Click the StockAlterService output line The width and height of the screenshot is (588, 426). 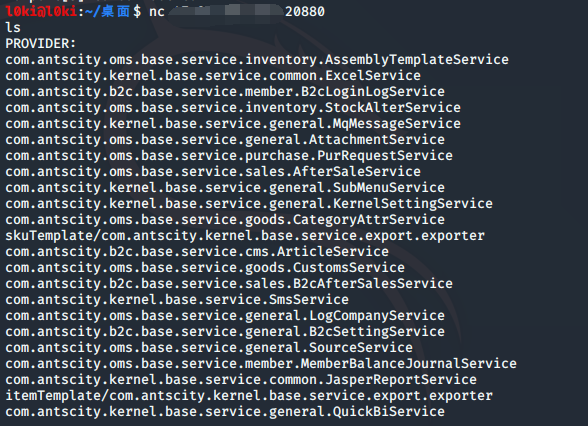point(233,108)
